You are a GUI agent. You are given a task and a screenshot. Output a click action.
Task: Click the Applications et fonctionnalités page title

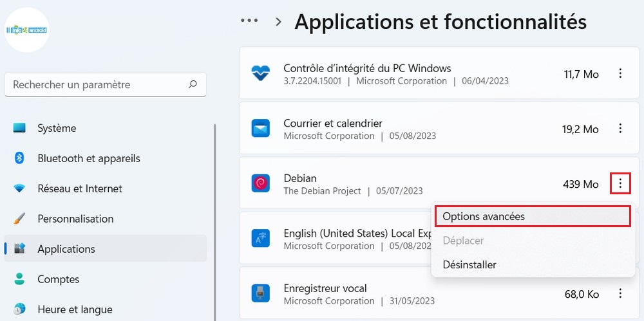pos(440,22)
